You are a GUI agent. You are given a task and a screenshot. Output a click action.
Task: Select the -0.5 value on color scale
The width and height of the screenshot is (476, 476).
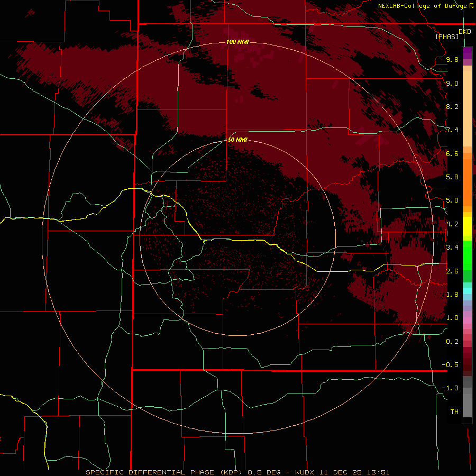[450, 365]
